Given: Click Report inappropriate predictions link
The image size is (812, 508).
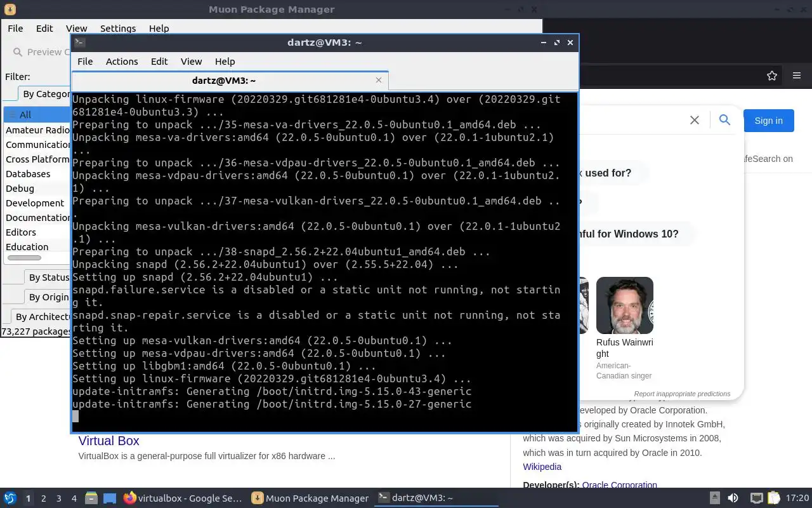Looking at the screenshot, I should (682, 394).
